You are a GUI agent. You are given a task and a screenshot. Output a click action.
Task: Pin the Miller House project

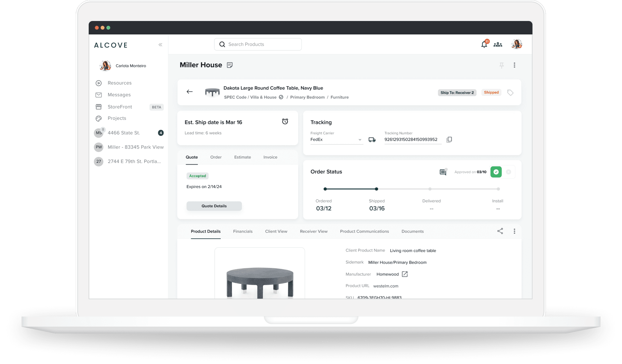[x=501, y=65]
